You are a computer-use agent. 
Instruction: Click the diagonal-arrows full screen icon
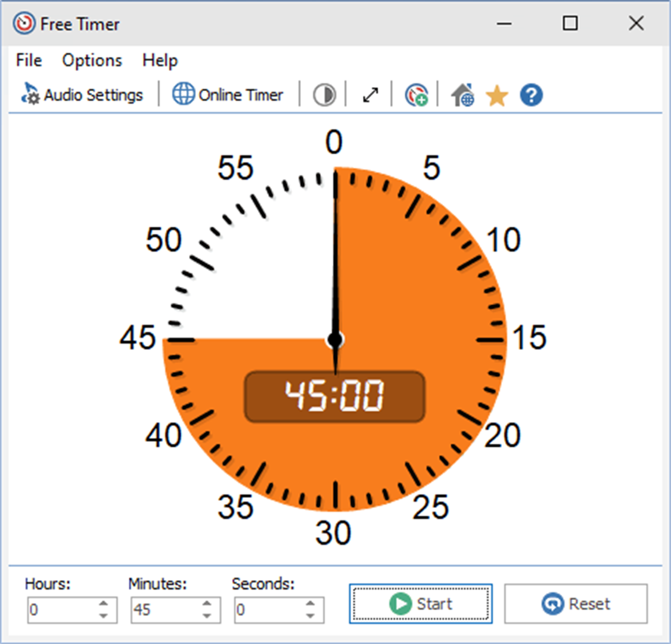[370, 95]
